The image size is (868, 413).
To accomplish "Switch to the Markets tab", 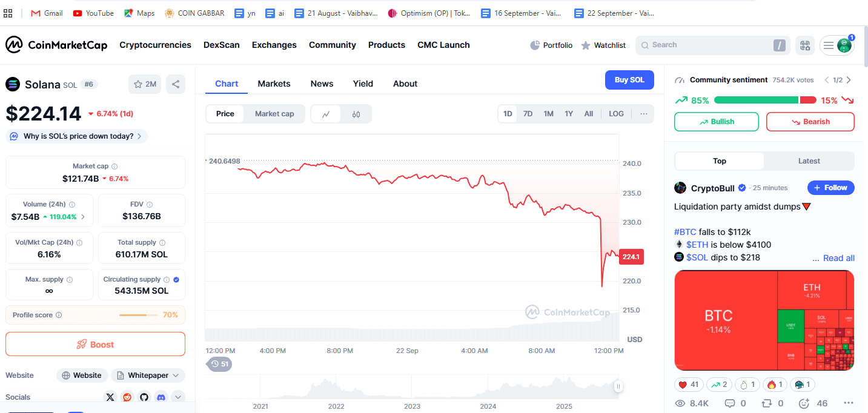I will click(274, 84).
